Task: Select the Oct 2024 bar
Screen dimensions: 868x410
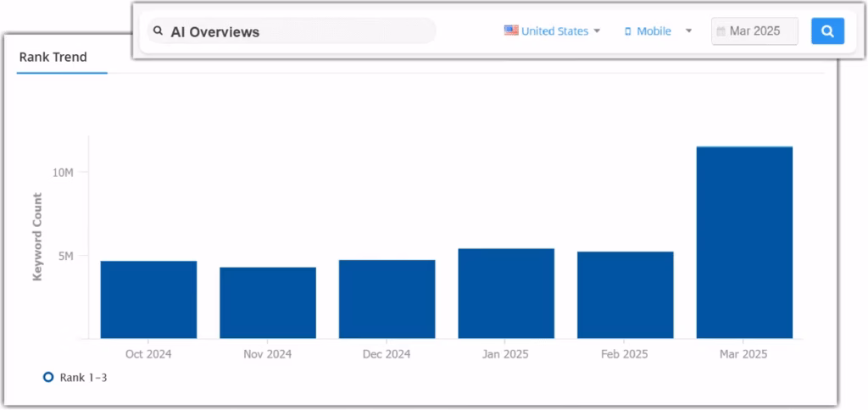Action: (148, 300)
